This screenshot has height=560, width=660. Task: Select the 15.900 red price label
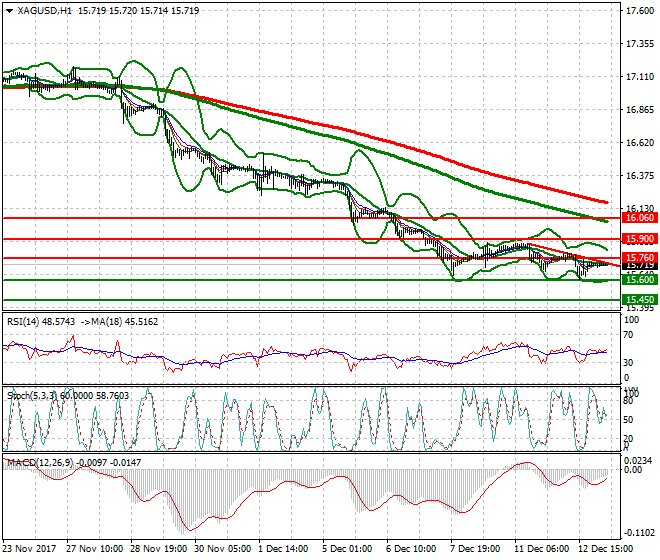tap(638, 239)
